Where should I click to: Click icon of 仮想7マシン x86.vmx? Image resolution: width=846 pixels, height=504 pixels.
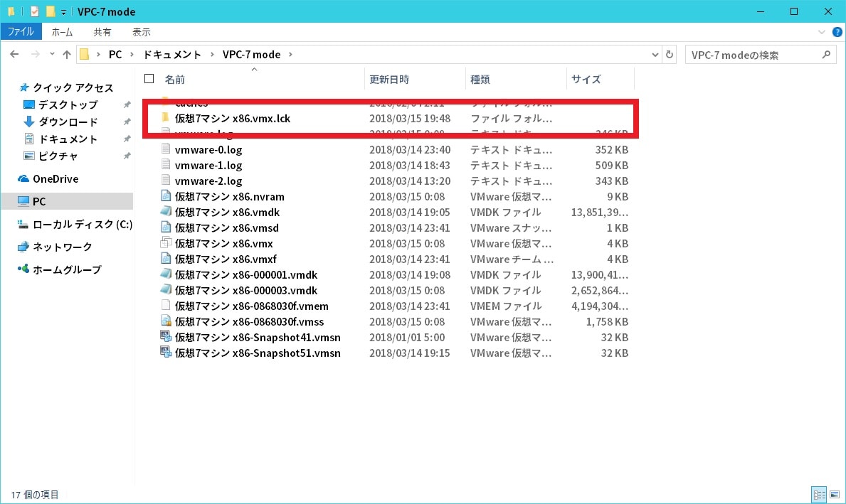point(166,243)
